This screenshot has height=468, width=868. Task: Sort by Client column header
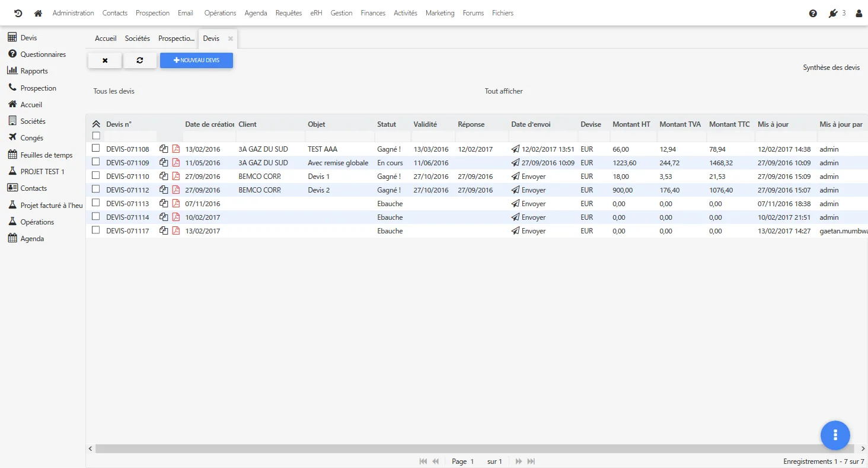(x=248, y=124)
